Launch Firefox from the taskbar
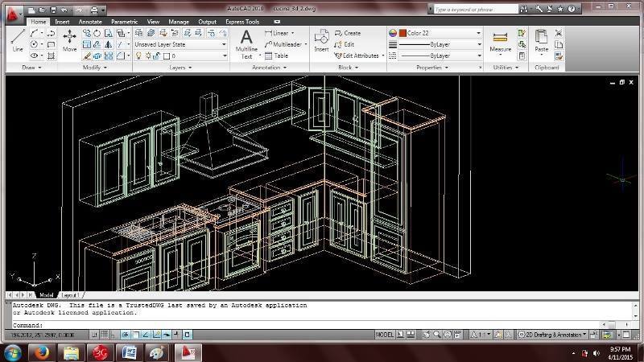Viewport: 644px width, 362px height. 42,352
